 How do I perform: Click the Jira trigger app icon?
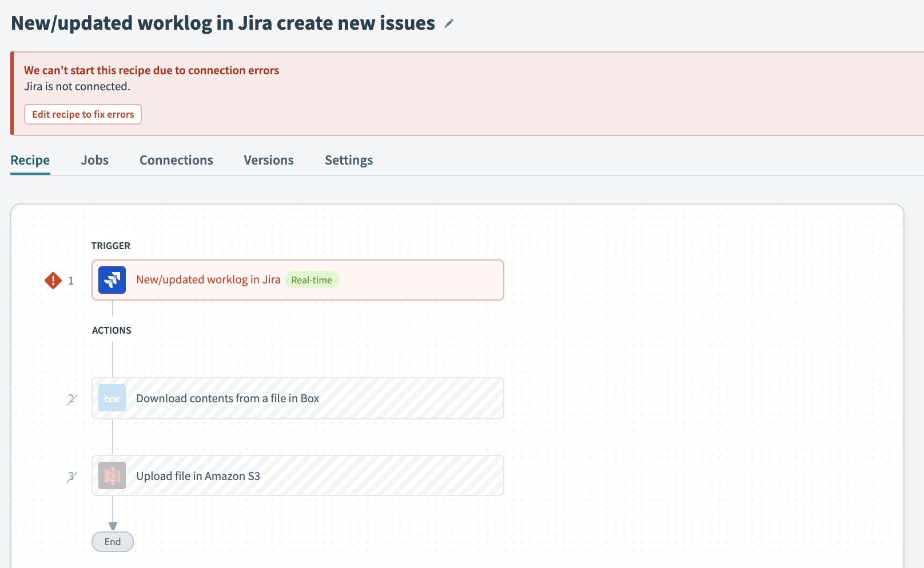111,280
